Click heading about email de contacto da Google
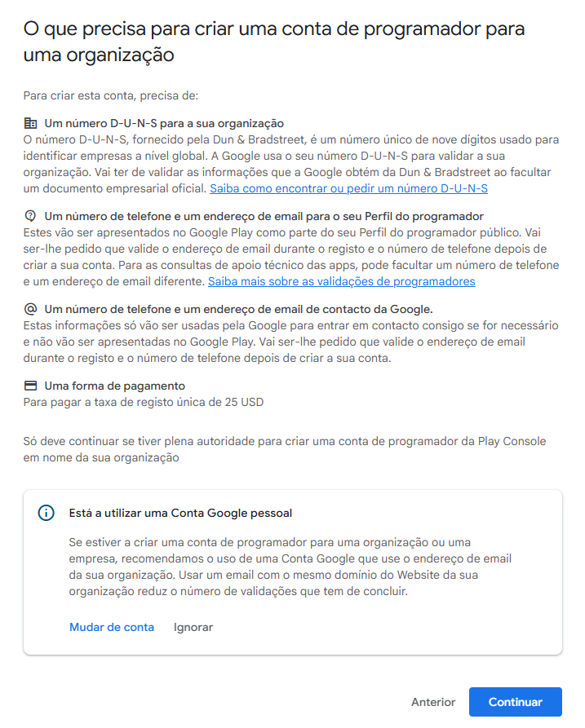 [237, 309]
